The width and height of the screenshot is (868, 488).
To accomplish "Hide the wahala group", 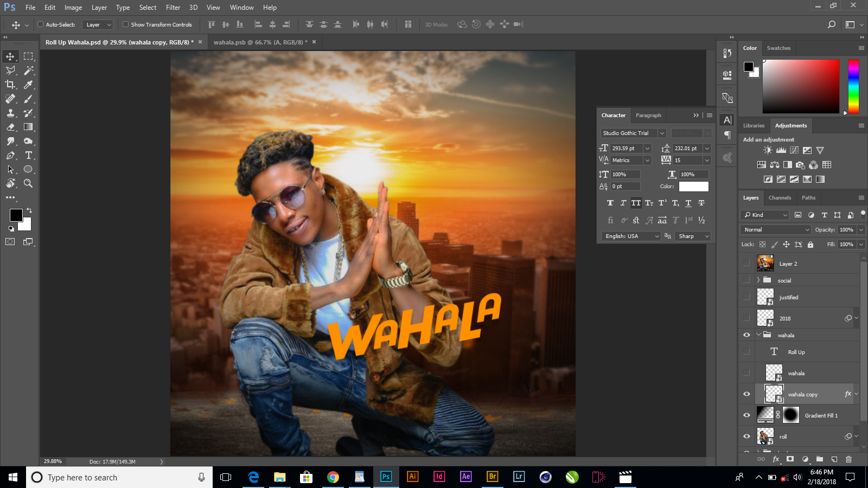I will tap(746, 335).
